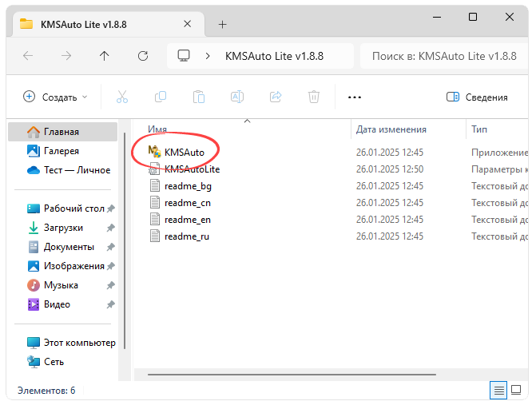Click the Rename icon in toolbar

point(237,97)
